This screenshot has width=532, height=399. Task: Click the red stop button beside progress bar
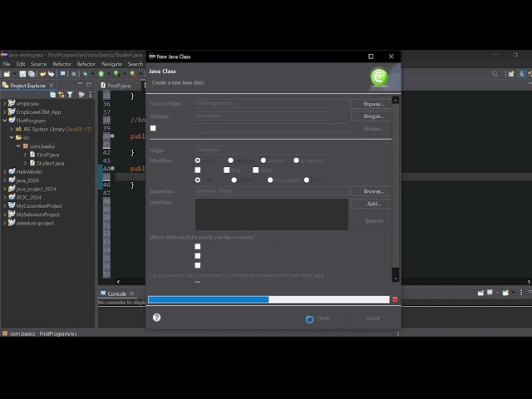pyautogui.click(x=395, y=299)
